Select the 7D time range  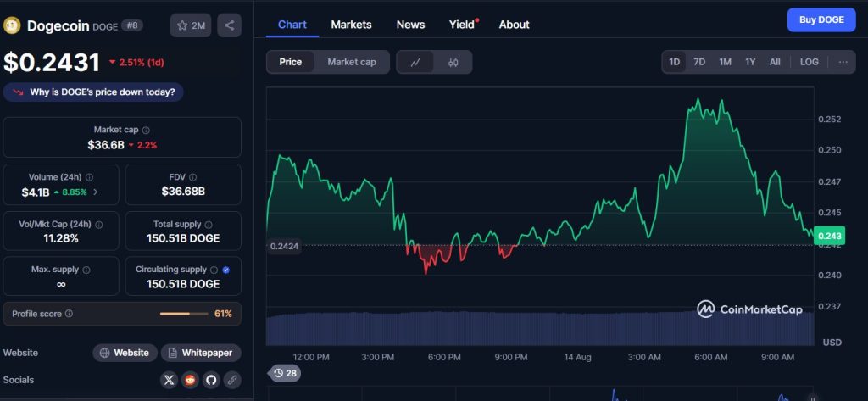coord(699,62)
